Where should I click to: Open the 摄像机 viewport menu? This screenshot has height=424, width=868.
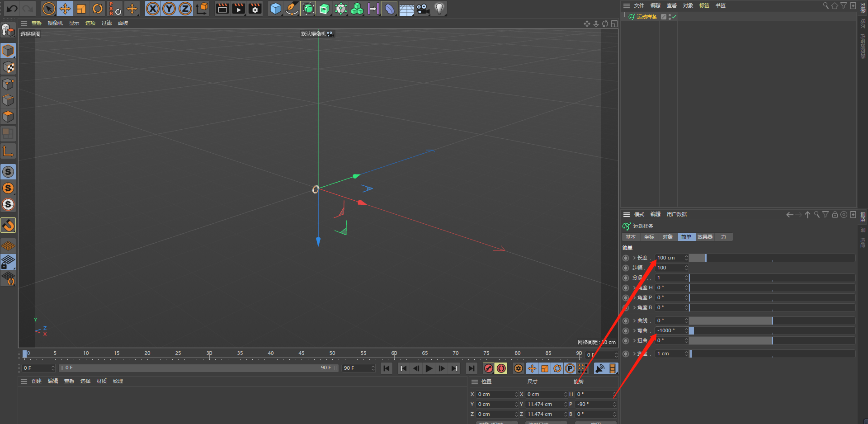pyautogui.click(x=55, y=24)
